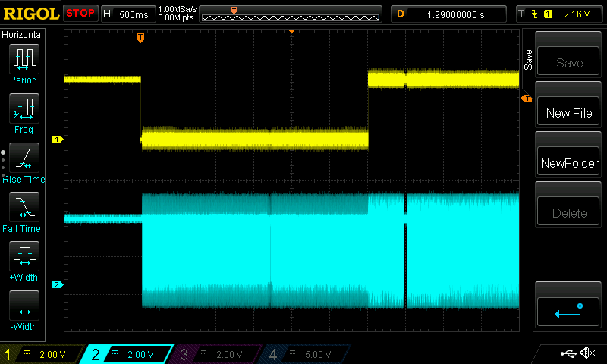Click the Horizontal menu title

22,35
